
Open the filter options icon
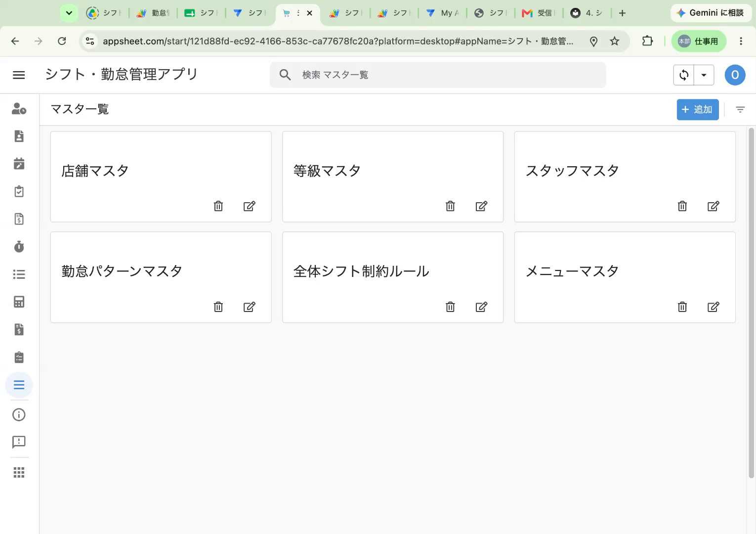(740, 109)
